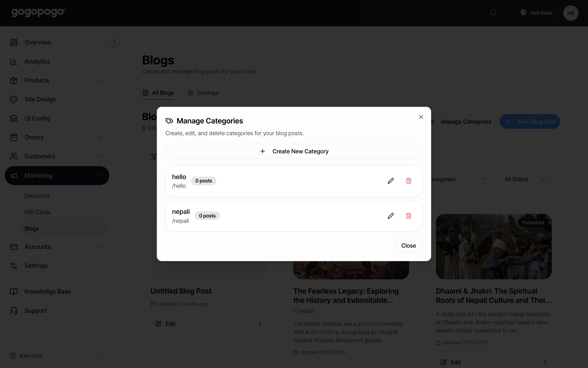Open Gift Cards under Marketing
This screenshot has height=368, width=588.
point(64,212)
